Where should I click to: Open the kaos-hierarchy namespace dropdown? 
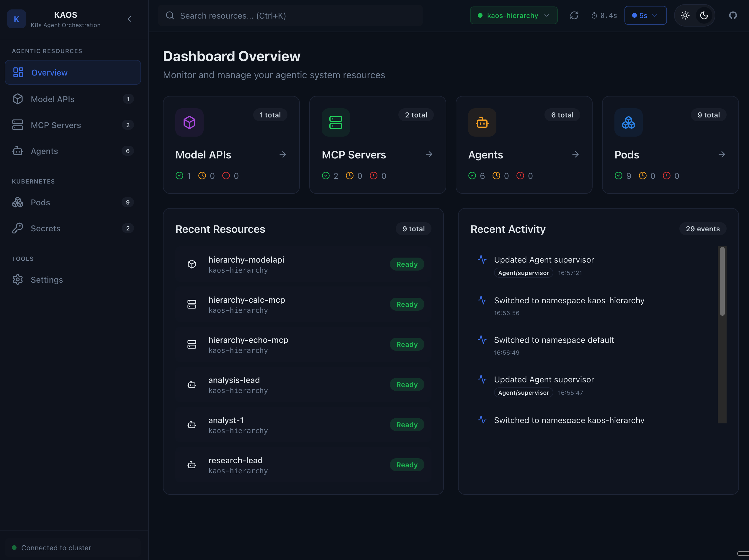513,15
